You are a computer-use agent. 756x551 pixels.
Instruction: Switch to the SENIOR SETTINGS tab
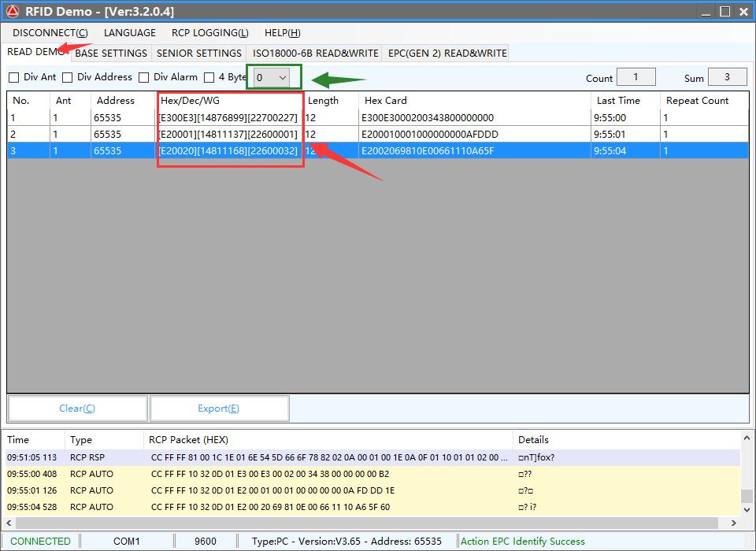tap(199, 53)
